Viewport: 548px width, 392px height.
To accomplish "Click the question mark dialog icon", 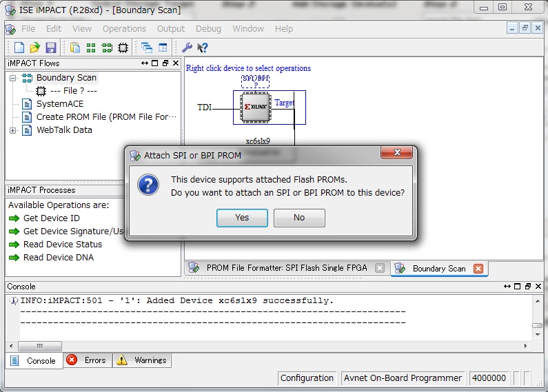I will click(148, 185).
